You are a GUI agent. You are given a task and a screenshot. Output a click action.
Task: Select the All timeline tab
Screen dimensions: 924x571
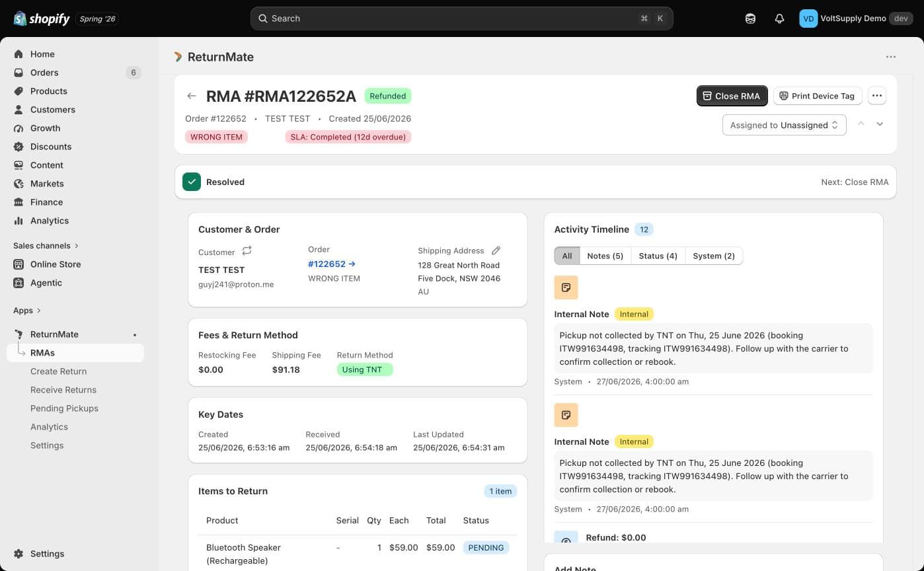click(567, 256)
